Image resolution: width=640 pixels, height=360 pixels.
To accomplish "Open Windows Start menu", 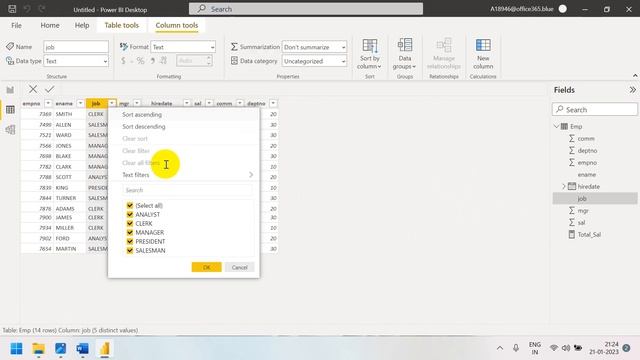I will tap(16, 349).
